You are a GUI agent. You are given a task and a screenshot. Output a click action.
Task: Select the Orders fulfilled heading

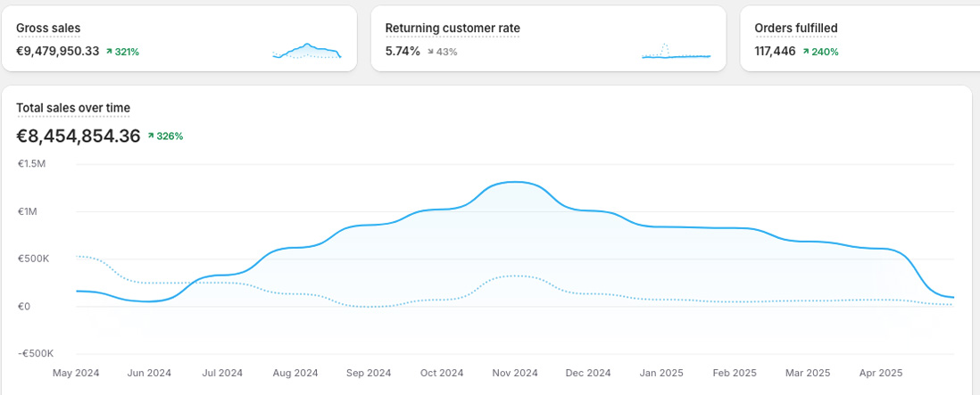[x=796, y=28]
